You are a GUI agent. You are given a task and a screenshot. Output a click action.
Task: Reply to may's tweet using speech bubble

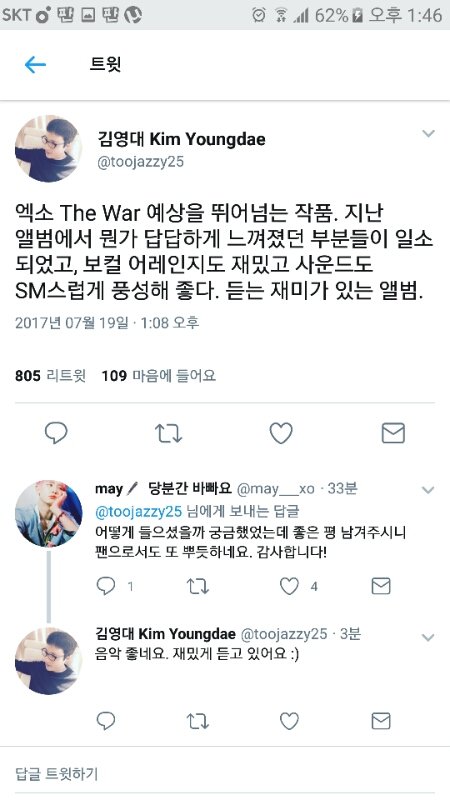106,586
